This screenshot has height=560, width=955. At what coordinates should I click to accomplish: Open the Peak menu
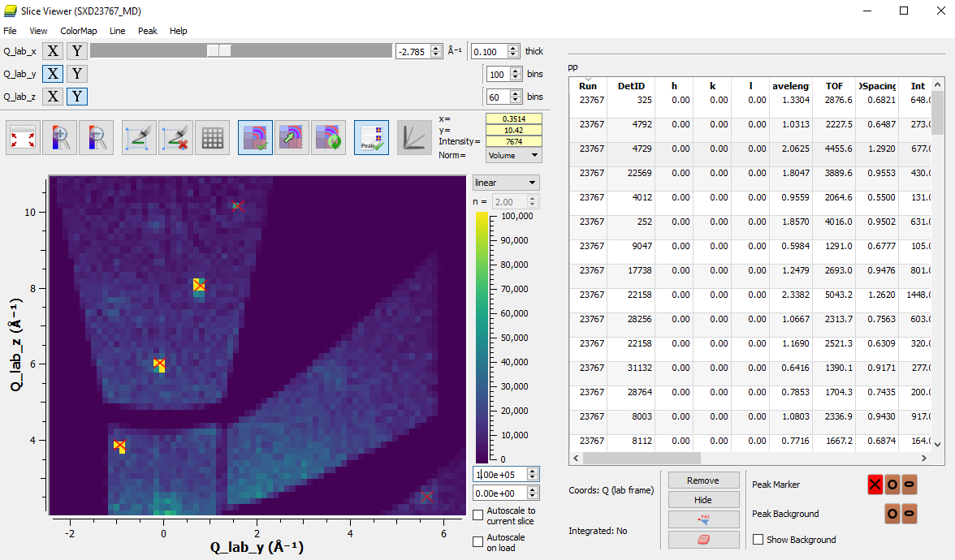click(147, 31)
